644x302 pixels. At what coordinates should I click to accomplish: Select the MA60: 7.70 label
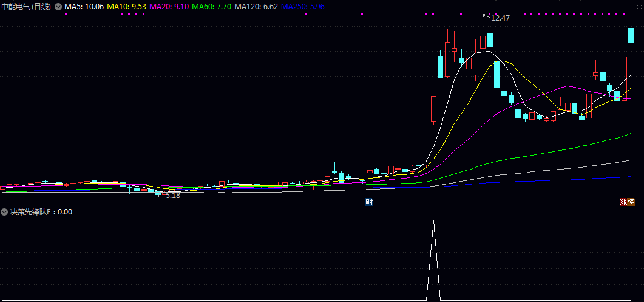tap(211, 7)
